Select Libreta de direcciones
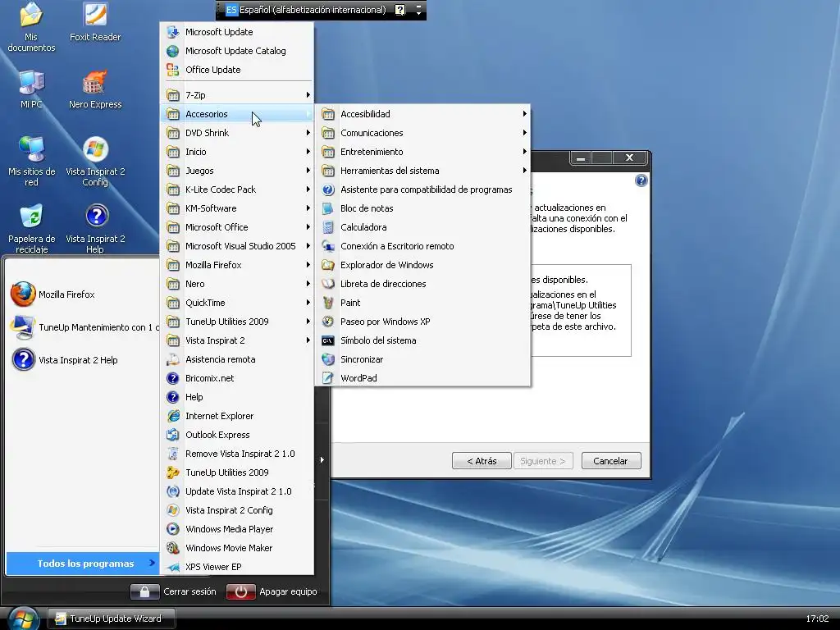Viewport: 840px width, 630px height. (423, 283)
